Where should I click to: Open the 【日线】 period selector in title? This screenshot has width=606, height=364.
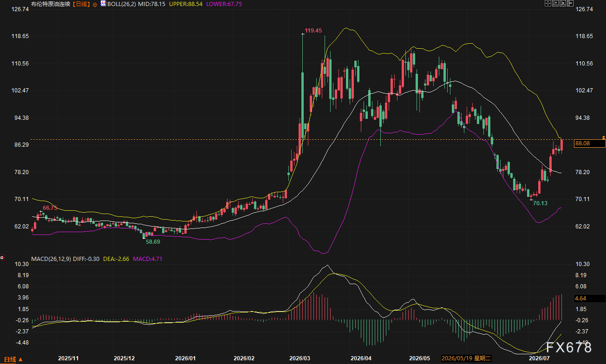[82, 4]
